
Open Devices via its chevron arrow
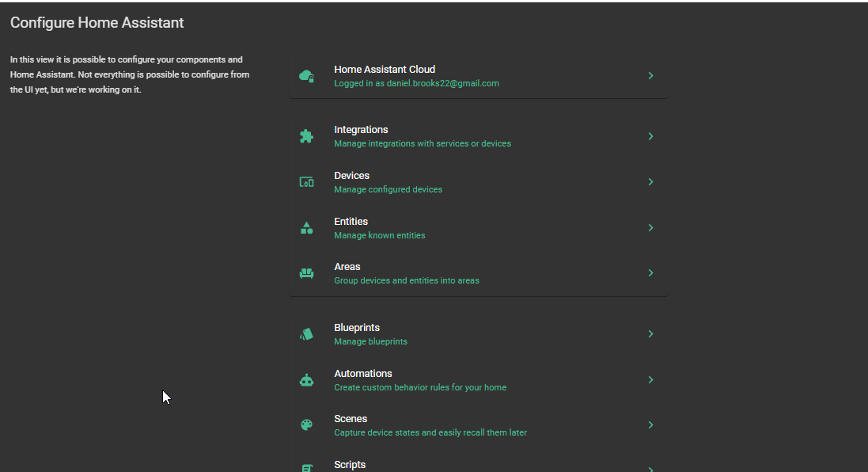(x=651, y=181)
